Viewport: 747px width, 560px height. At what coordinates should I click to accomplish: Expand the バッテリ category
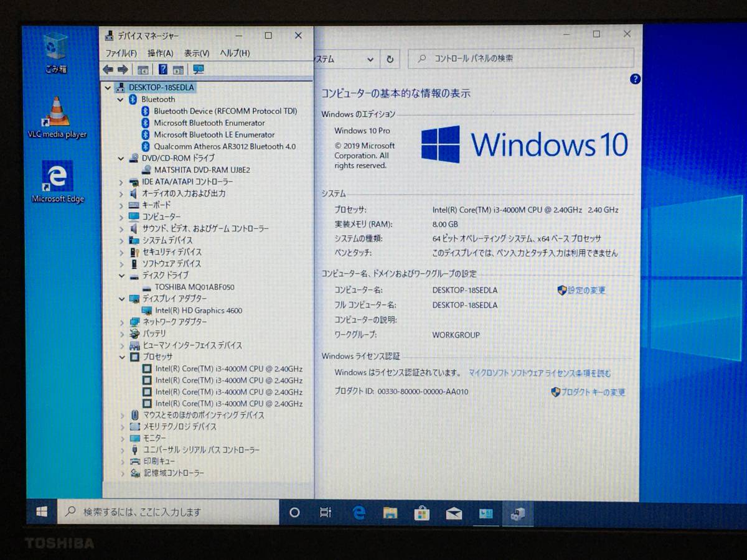[x=121, y=334]
